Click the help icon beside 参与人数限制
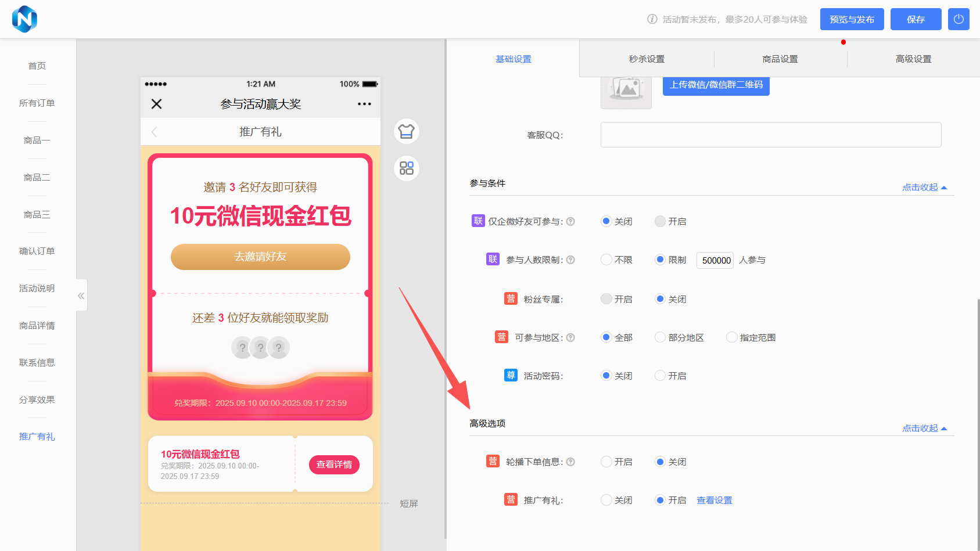The width and height of the screenshot is (980, 551). click(x=570, y=260)
